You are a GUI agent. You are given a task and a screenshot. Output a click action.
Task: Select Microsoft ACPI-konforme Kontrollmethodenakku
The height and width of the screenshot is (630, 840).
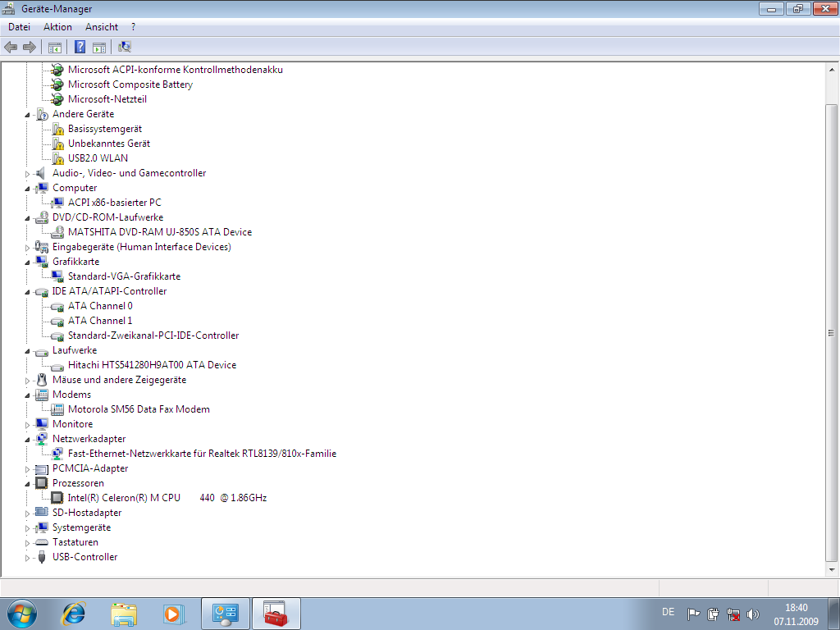click(x=176, y=70)
